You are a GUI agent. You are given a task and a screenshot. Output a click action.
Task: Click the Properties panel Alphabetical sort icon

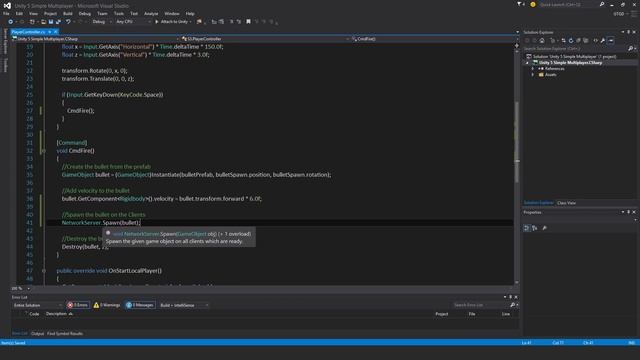click(535, 228)
